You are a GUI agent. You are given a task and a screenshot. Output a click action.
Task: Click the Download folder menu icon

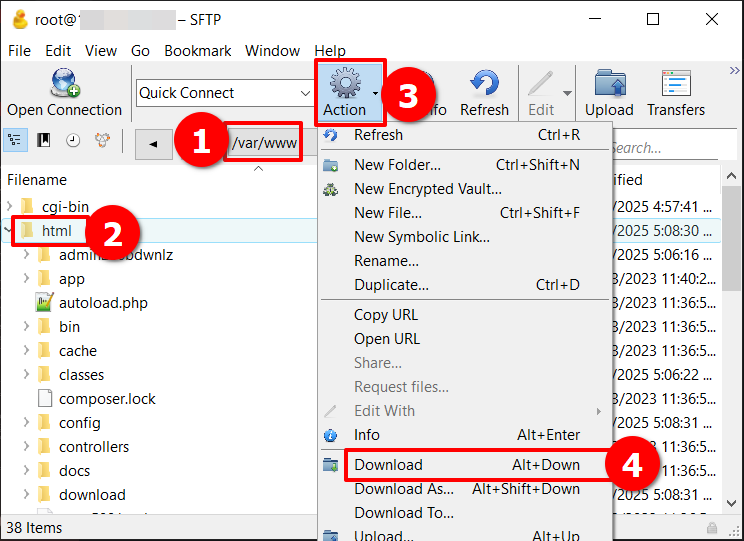(331, 465)
